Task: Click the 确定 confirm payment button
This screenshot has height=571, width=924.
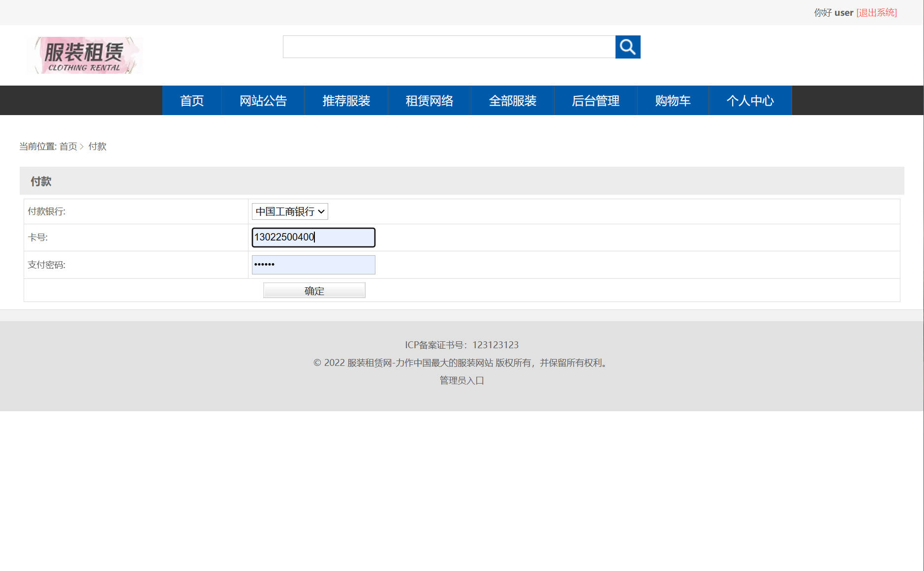Action: 313,290
